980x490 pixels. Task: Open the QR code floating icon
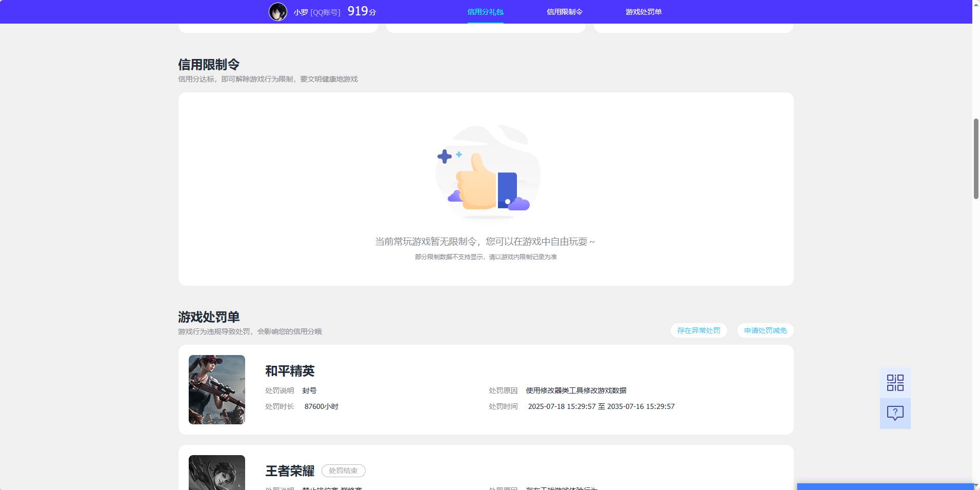tap(895, 383)
